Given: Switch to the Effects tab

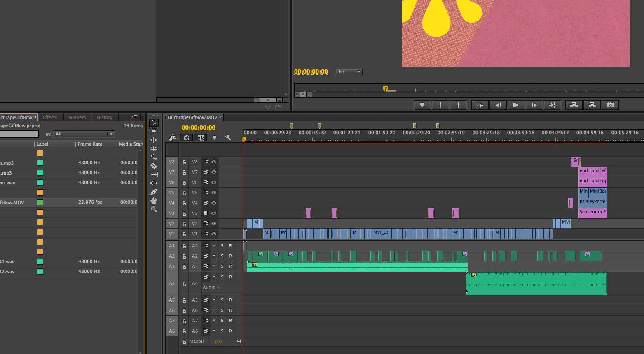Looking at the screenshot, I should tap(50, 117).
